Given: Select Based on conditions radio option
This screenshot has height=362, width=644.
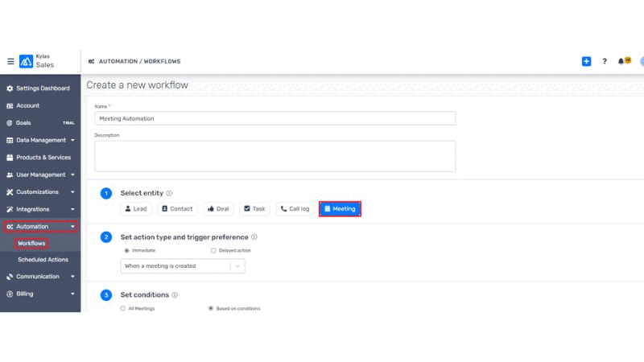Looking at the screenshot, I should (x=211, y=308).
